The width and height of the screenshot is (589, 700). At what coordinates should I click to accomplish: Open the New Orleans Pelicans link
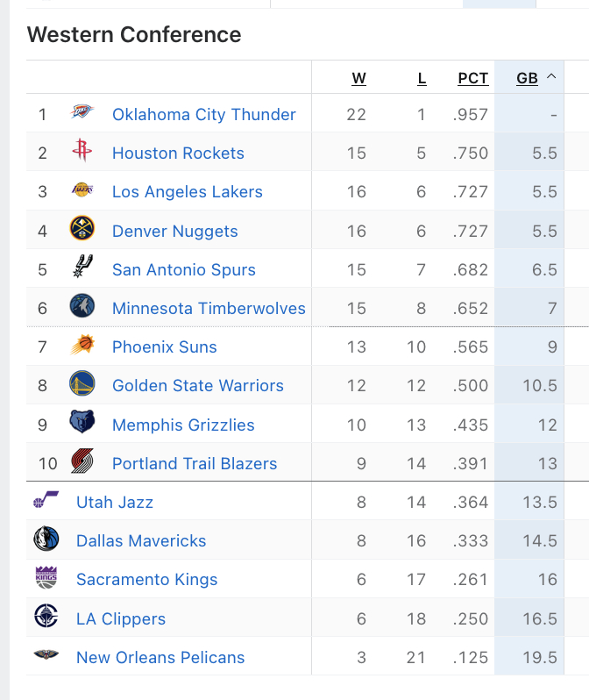pyautogui.click(x=160, y=658)
